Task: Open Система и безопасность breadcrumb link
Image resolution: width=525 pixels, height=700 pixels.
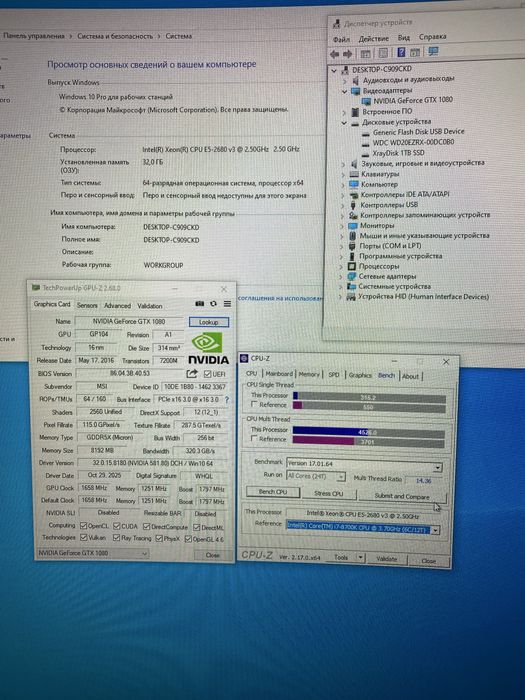Action: point(115,36)
